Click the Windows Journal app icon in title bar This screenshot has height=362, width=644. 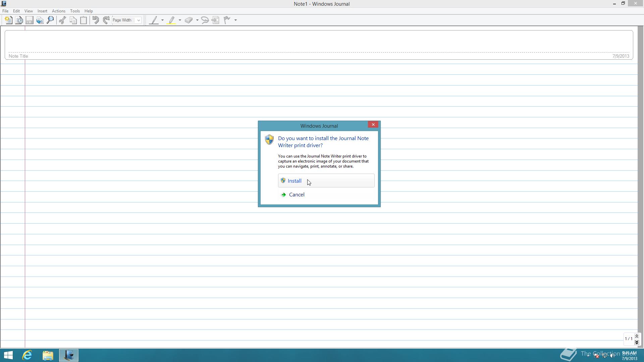(4, 4)
